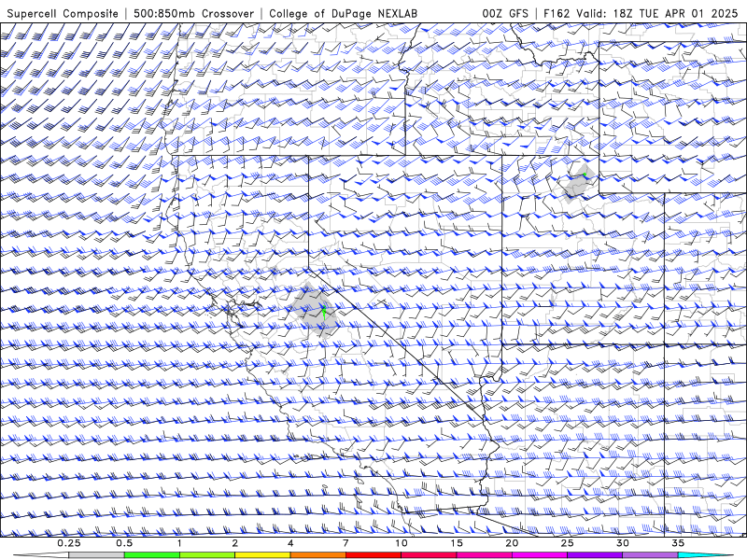Viewport: 747px width, 560px height.
Task: Click the "18Z TUE APR 01 2025" valid time
Action: click(675, 13)
